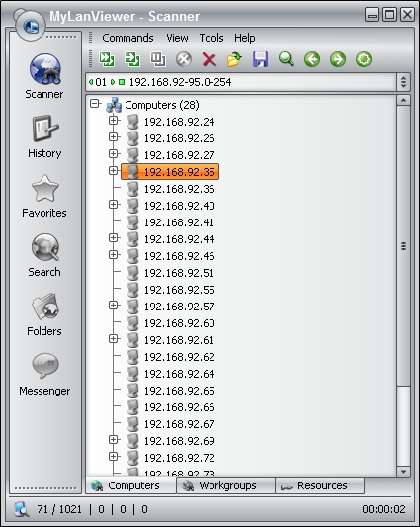Select the 192.168.92.65 entry
Image resolution: width=420 pixels, height=527 pixels.
click(x=179, y=391)
